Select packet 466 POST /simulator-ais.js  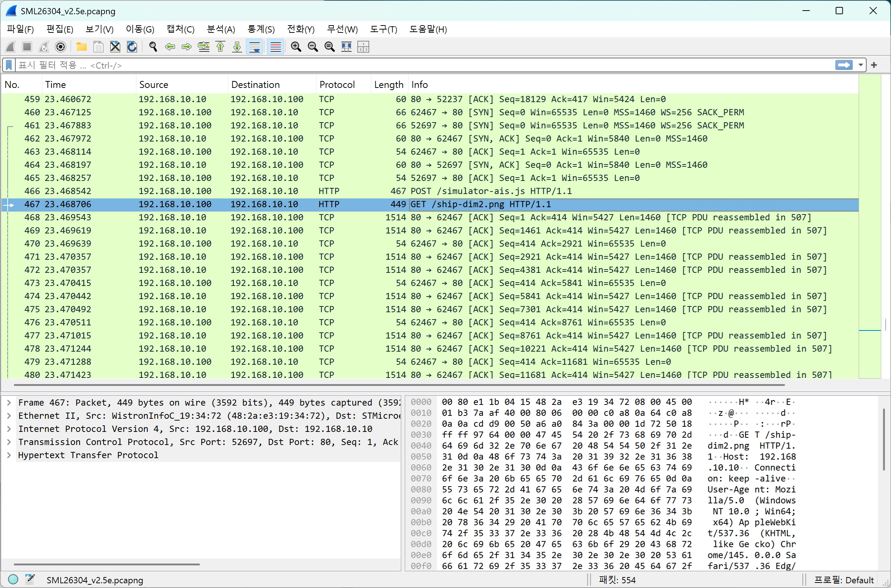click(x=430, y=191)
